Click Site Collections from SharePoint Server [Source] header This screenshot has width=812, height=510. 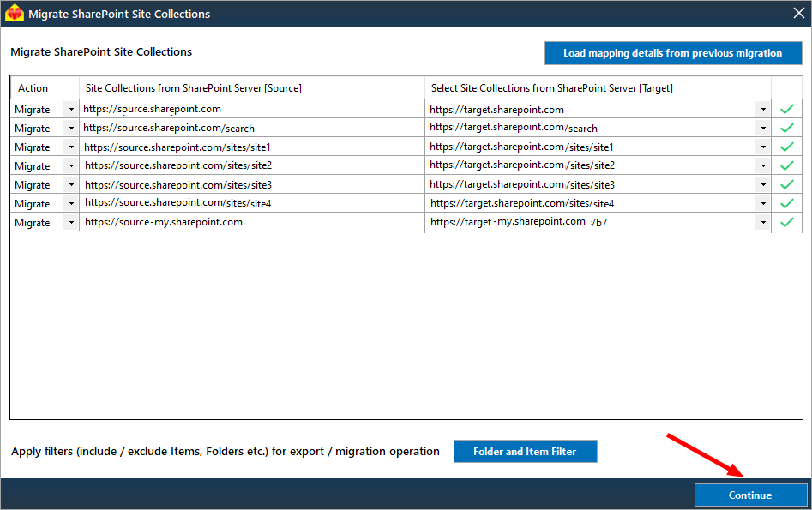(x=252, y=88)
